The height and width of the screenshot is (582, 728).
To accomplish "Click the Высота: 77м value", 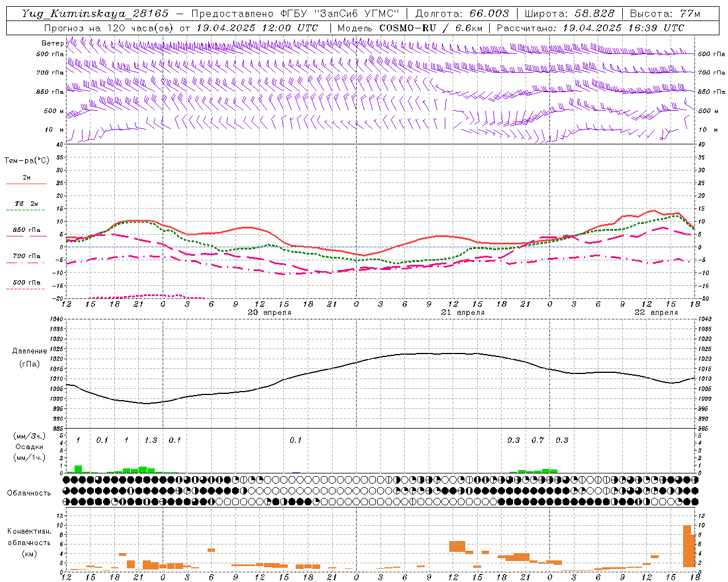I will (x=665, y=14).
